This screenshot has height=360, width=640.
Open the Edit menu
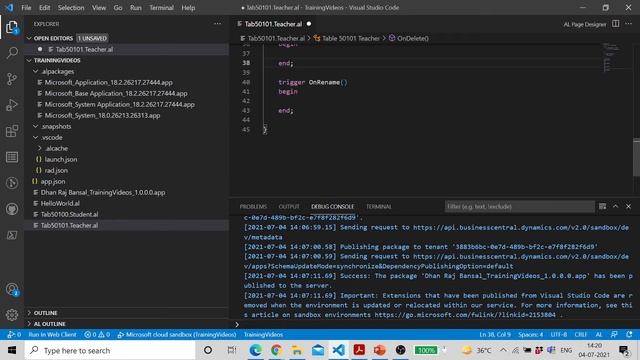pos(44,8)
